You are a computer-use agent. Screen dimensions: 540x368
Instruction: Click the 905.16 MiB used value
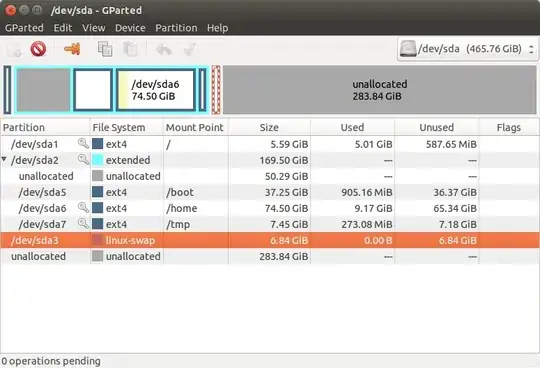pyautogui.click(x=367, y=192)
